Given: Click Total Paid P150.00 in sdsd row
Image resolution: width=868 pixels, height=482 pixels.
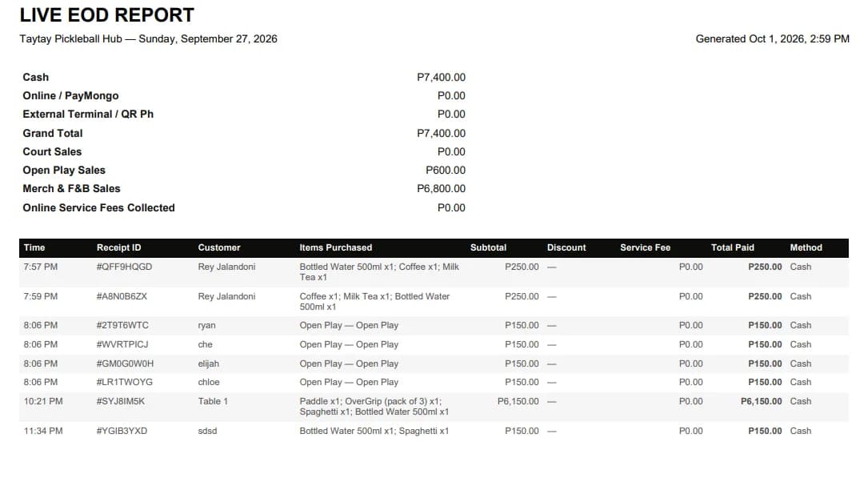Looking at the screenshot, I should pos(765,431).
